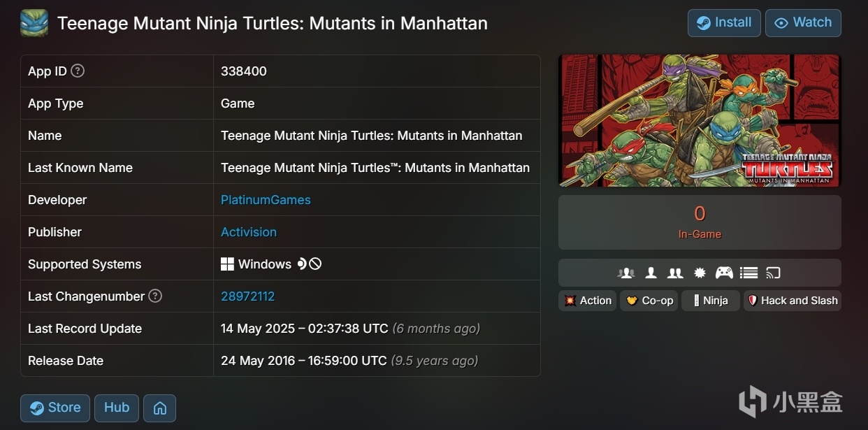This screenshot has width=868, height=430.
Task: Click the App ID help question-mark icon
Action: click(78, 71)
